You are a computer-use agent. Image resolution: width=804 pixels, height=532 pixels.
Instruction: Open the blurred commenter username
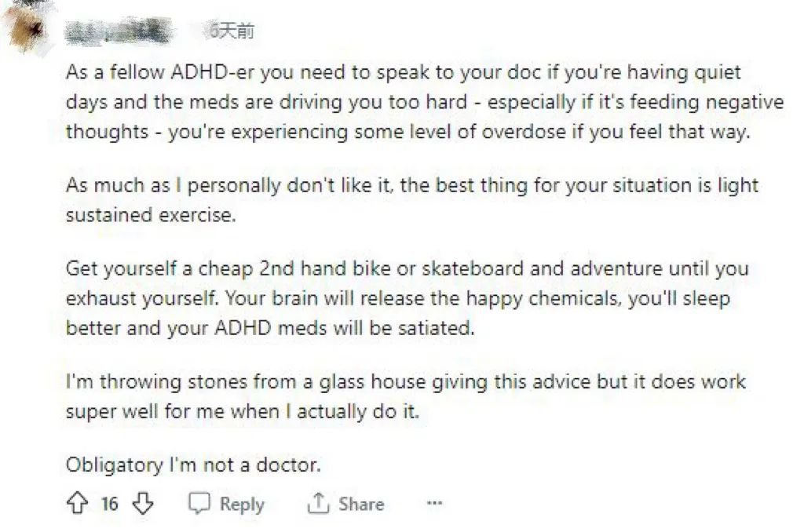(x=116, y=32)
